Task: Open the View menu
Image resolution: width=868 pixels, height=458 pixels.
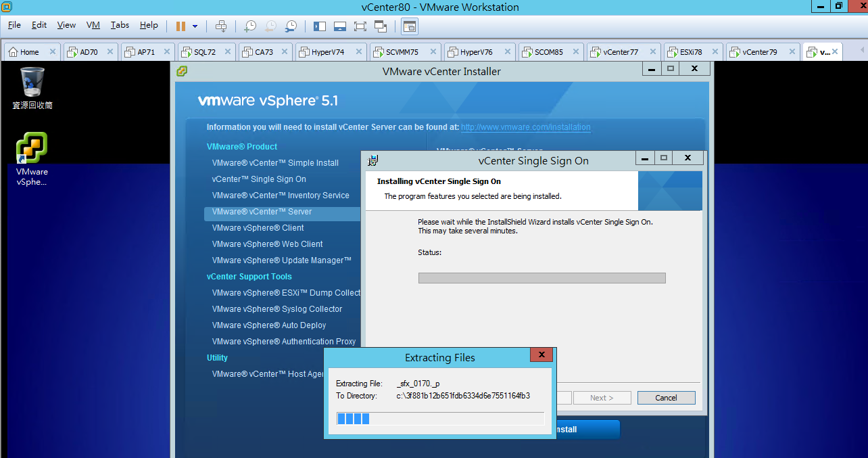Action: coord(66,25)
